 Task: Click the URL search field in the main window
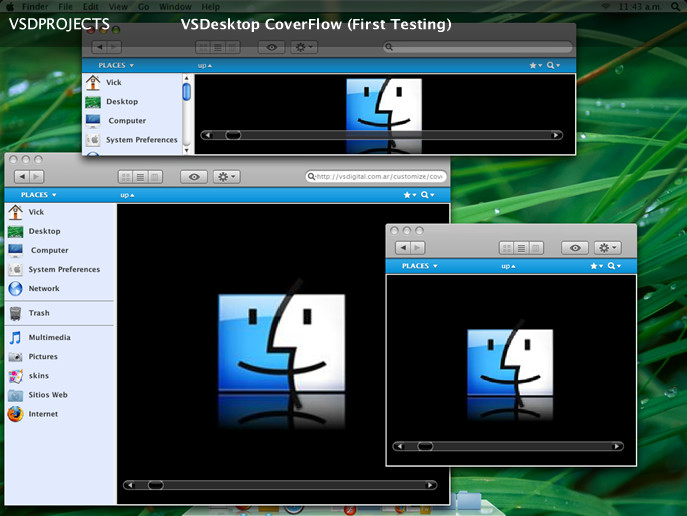tap(376, 177)
